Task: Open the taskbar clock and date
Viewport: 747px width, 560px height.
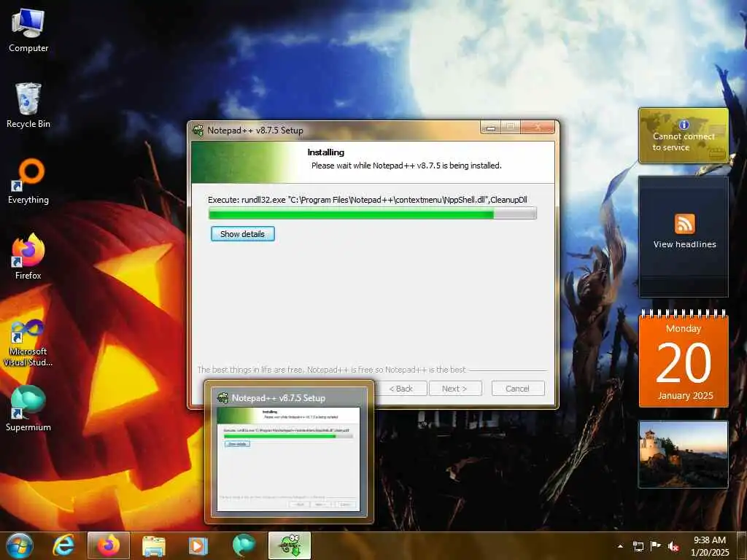Action: click(x=709, y=546)
